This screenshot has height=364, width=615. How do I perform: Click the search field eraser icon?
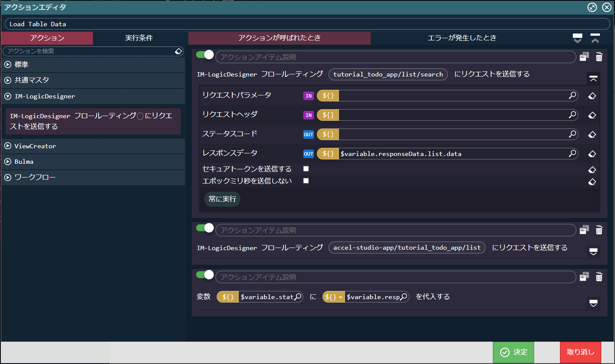[178, 51]
